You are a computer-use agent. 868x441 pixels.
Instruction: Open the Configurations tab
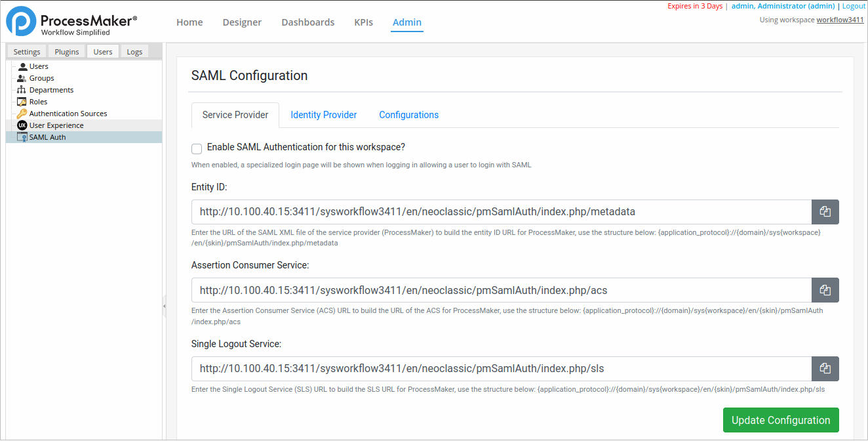point(408,115)
